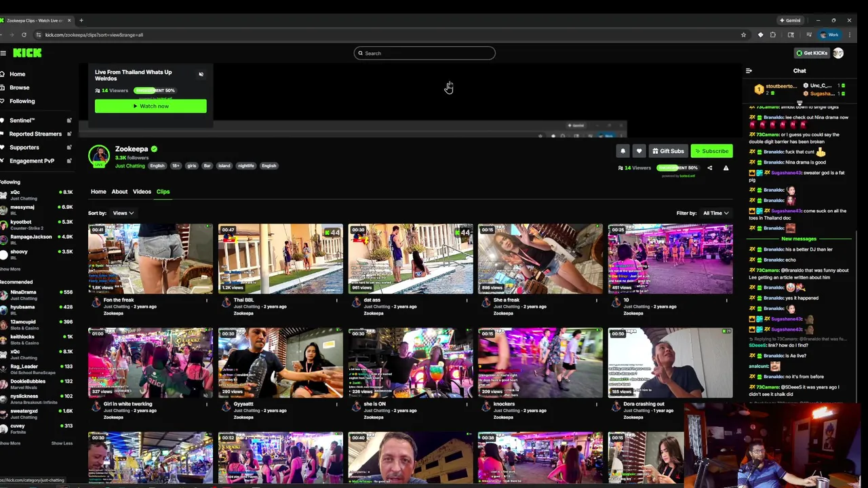The height and width of the screenshot is (488, 868).
Task: Open messymaj channel in Following list
Action: point(36,210)
